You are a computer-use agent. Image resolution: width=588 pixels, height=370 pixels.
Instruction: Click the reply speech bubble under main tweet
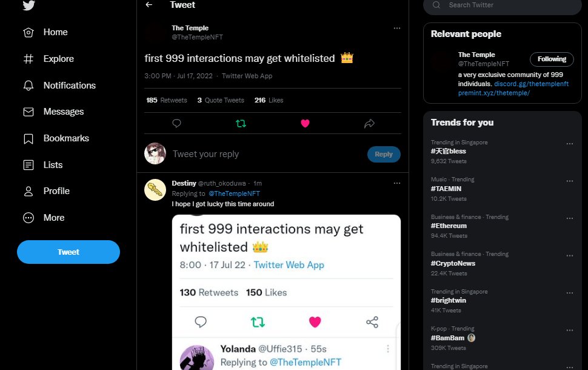176,123
